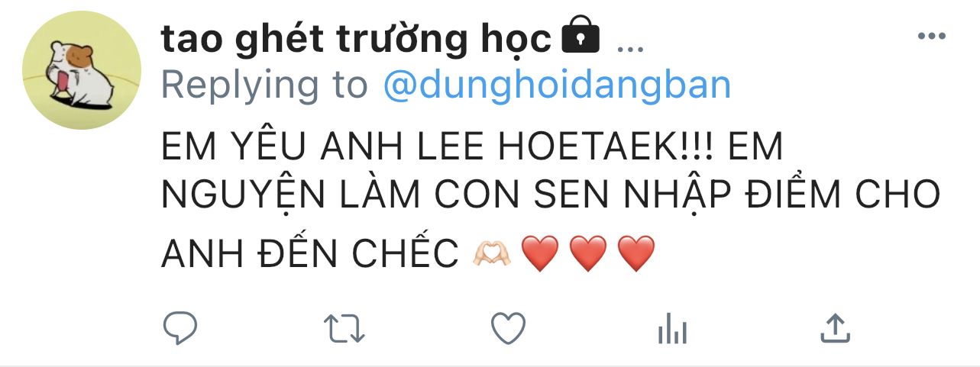This screenshot has width=980, height=367.
Task: Click the last red heart emoji
Action: click(636, 253)
